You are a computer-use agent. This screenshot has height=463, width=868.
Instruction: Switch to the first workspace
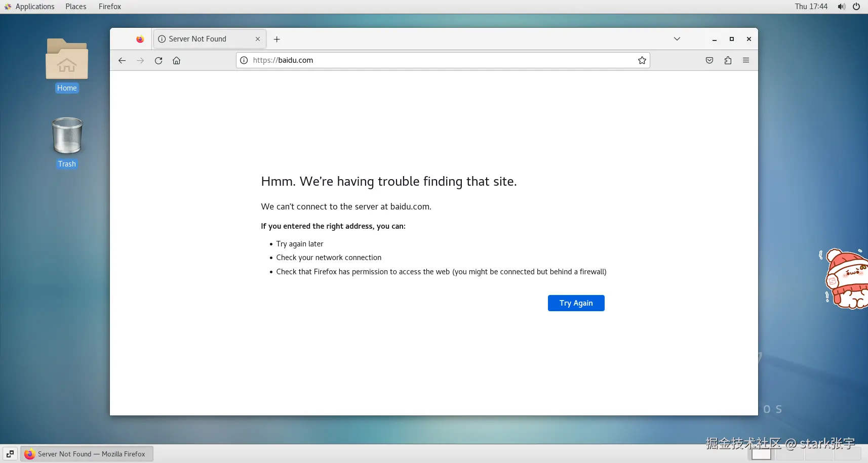pos(761,454)
